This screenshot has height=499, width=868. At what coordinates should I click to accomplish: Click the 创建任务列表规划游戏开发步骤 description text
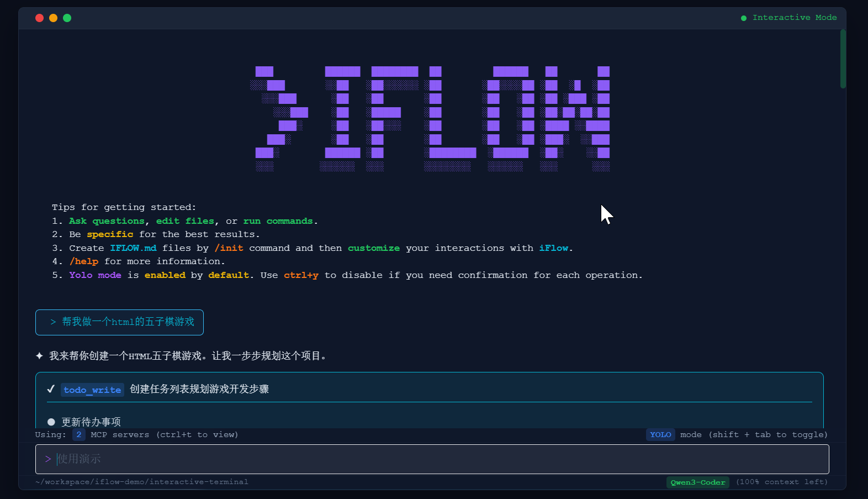tap(199, 389)
